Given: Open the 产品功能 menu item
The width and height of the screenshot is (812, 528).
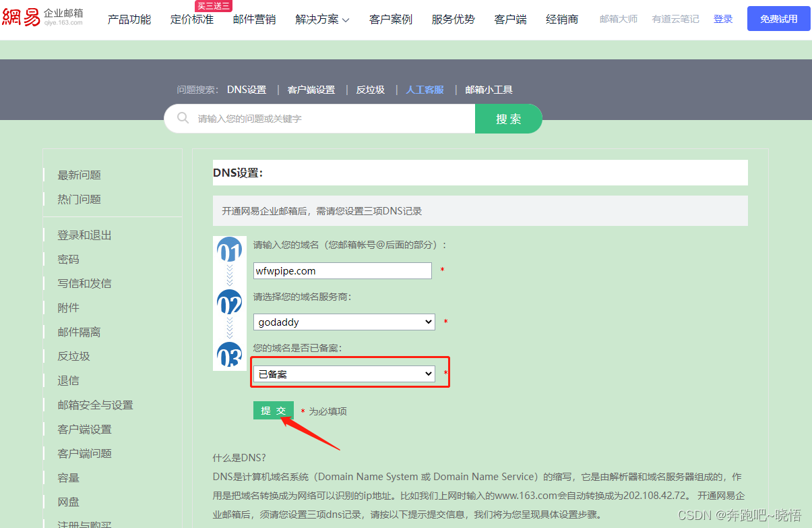Looking at the screenshot, I should 129,20.
